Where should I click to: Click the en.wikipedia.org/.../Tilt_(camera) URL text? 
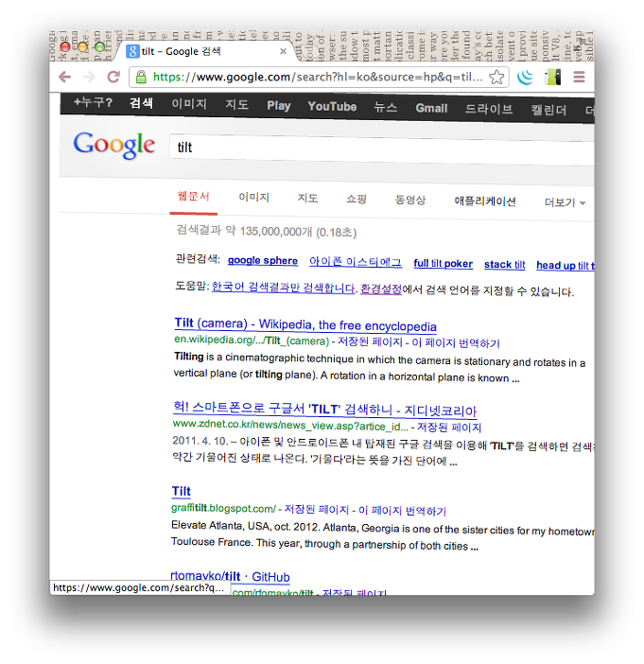click(x=252, y=341)
